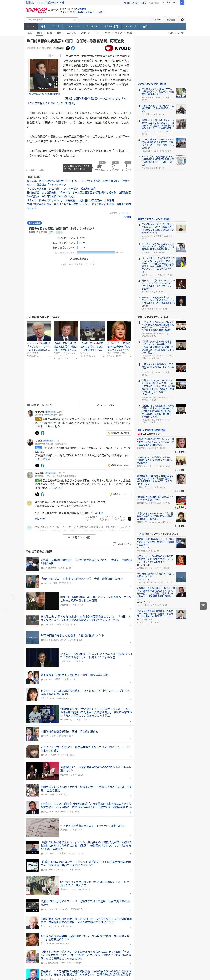Select the 経済 category tab
The width and height of the screenshot is (210, 980).
(x=59, y=33)
